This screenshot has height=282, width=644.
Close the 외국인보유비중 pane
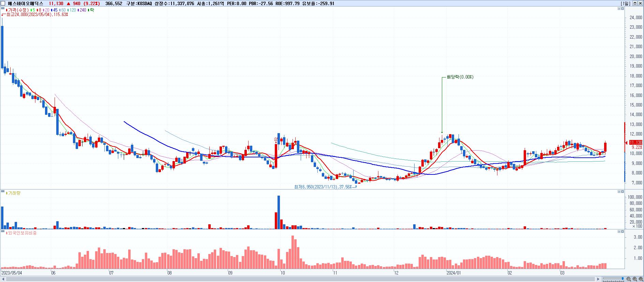point(623,231)
